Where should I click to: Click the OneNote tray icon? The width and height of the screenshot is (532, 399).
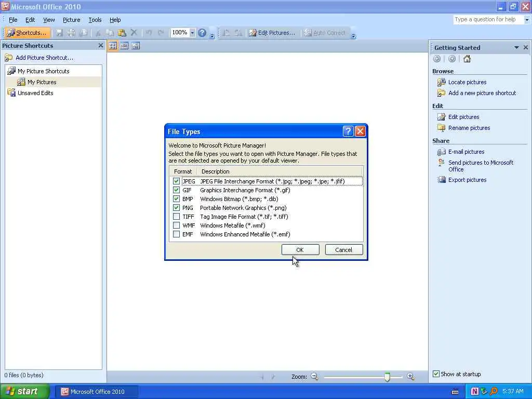(474, 392)
